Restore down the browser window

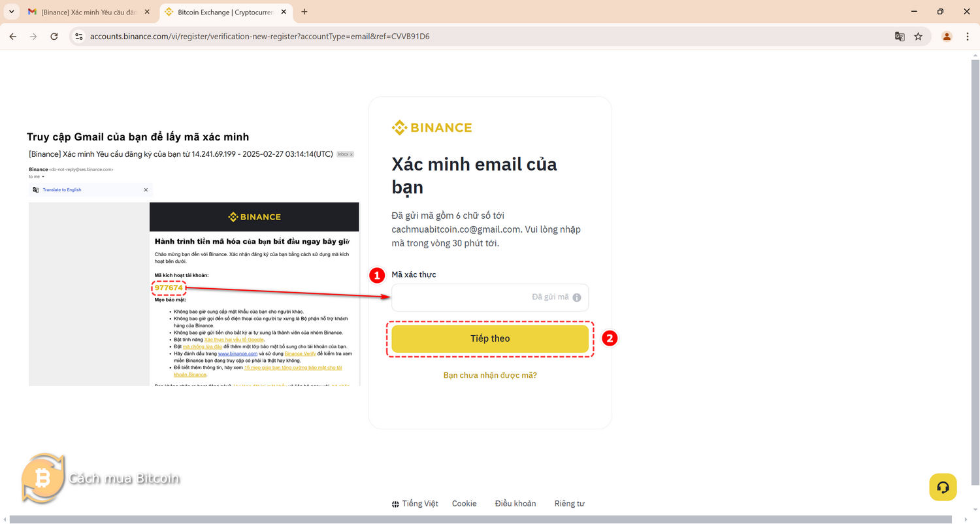(x=940, y=12)
